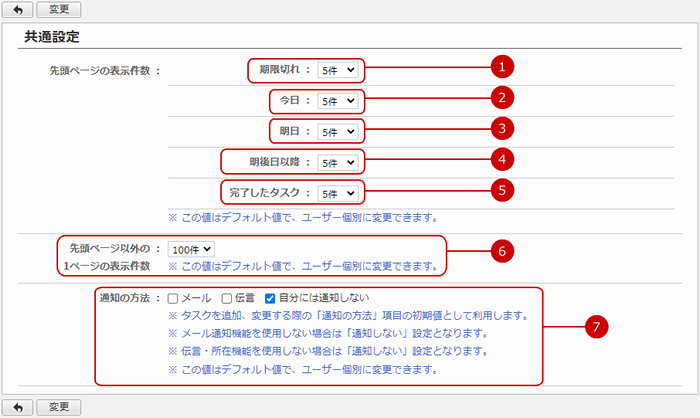
Task: Click the top 変更 button
Action: click(58, 9)
